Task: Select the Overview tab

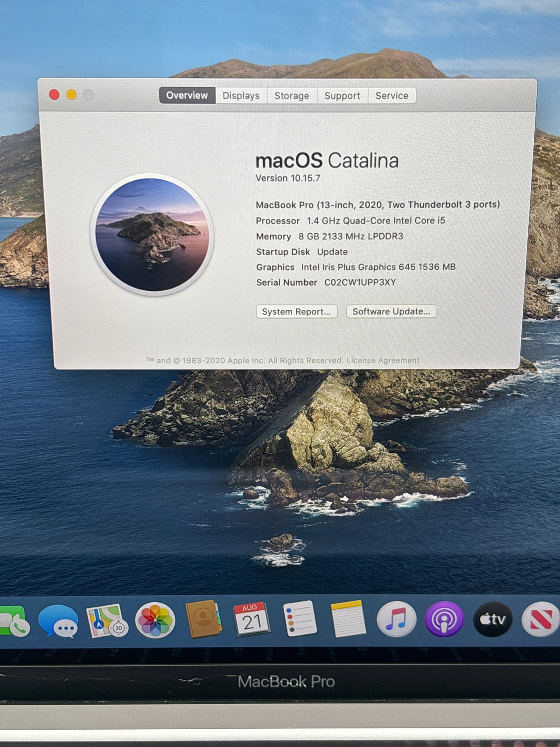Action: (x=187, y=95)
